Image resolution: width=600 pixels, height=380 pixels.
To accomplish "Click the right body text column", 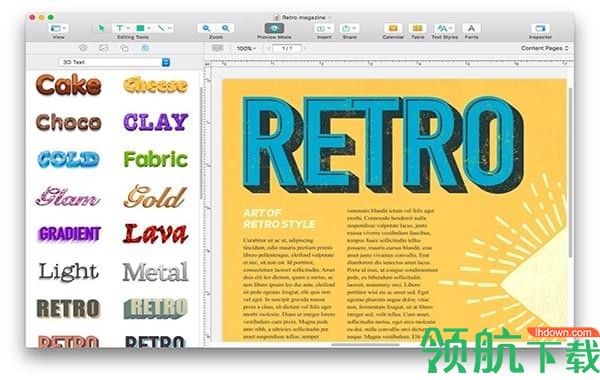I will pos(392,274).
